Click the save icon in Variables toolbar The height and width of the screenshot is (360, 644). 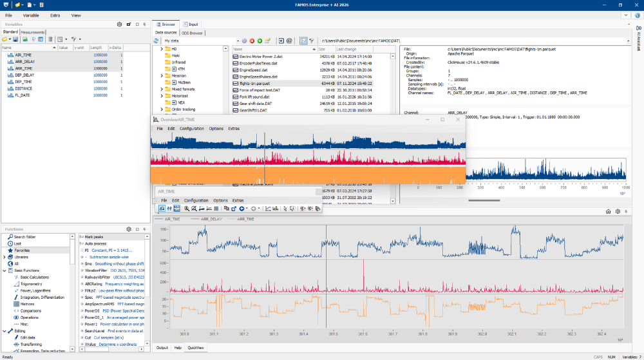click(x=14, y=39)
